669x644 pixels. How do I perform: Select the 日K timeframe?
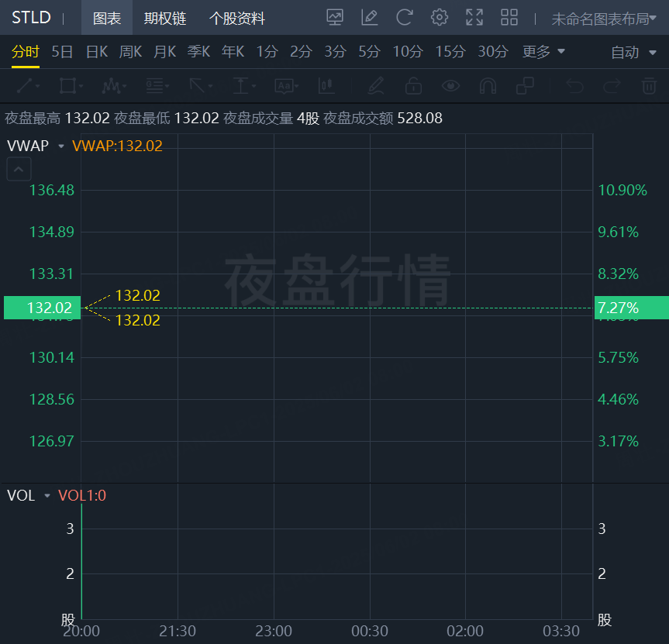tap(97, 52)
